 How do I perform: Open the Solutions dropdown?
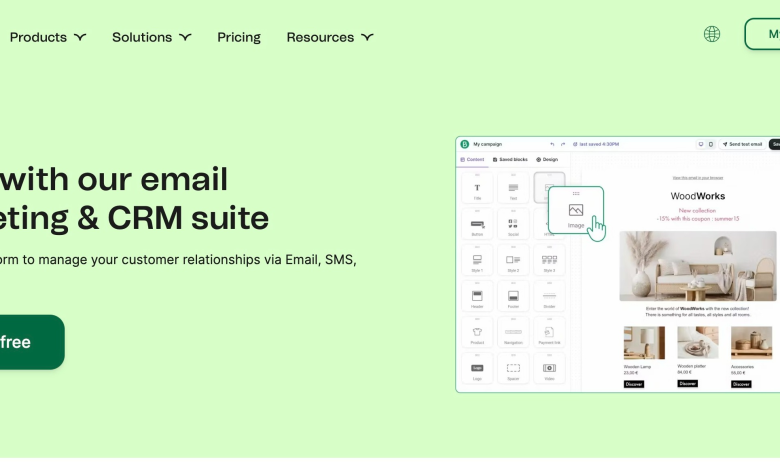151,37
